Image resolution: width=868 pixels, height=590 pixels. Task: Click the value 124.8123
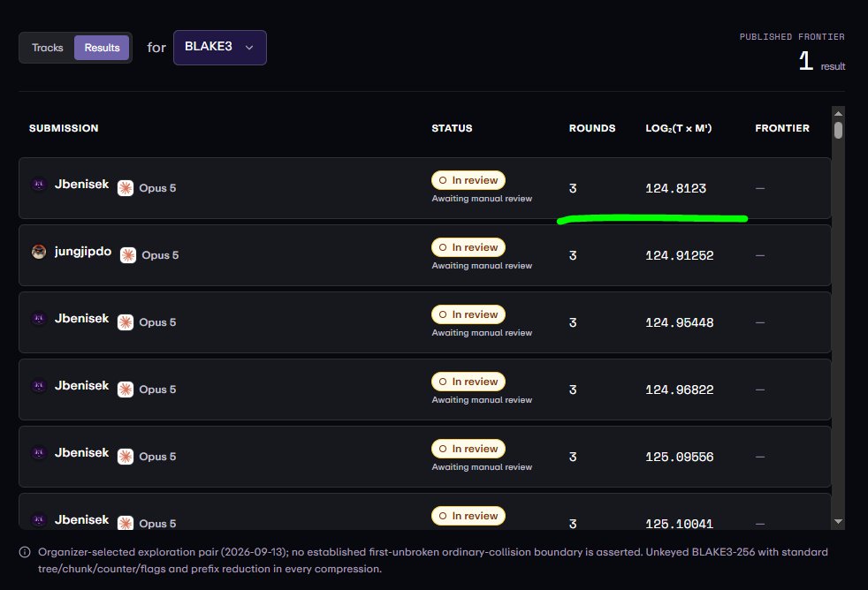point(676,188)
